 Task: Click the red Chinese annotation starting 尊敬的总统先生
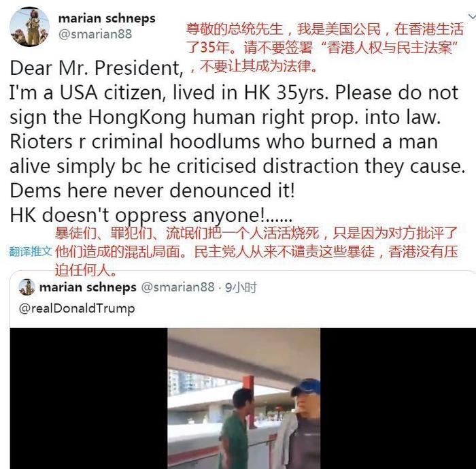pos(325,48)
